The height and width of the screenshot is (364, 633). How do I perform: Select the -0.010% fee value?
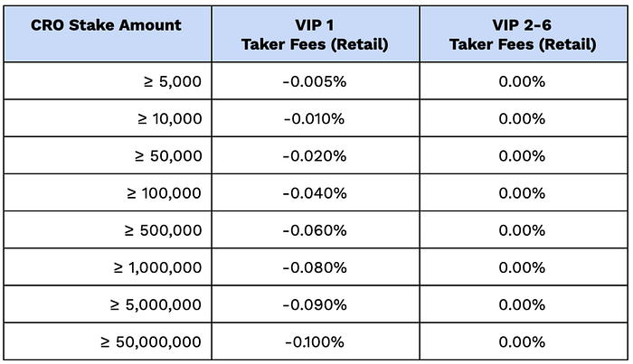315,119
